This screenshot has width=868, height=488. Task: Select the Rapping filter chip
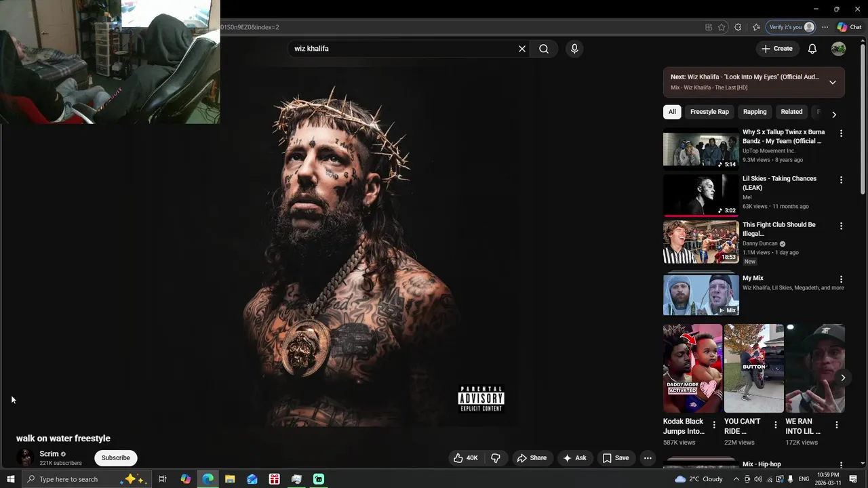tap(755, 112)
